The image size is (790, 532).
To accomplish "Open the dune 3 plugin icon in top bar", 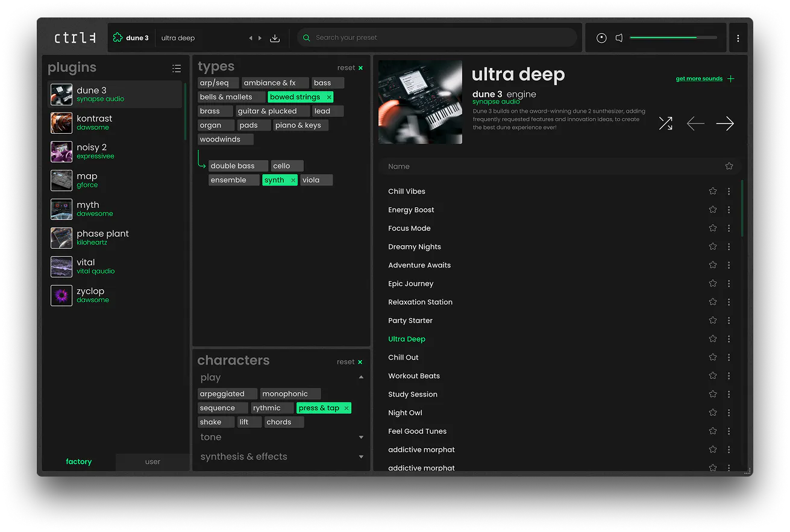I will [118, 38].
